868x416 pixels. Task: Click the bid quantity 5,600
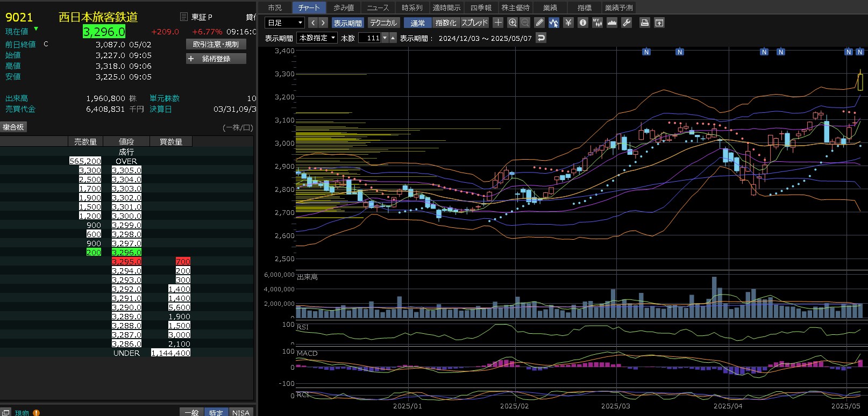coord(179,307)
